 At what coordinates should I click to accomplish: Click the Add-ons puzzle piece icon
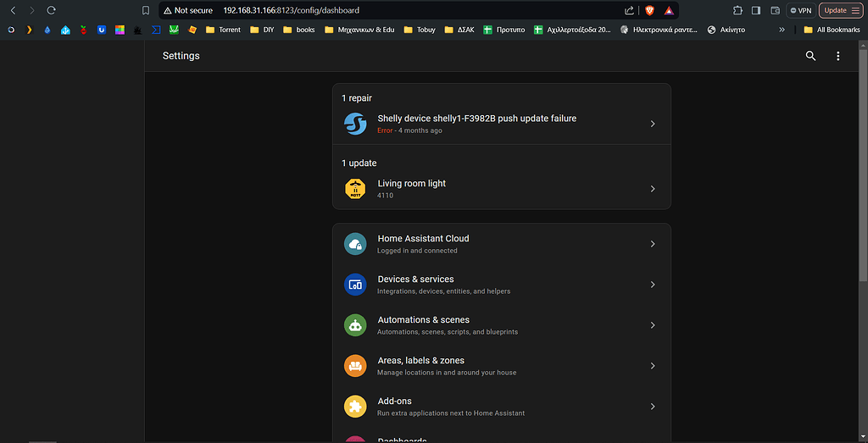tap(355, 407)
